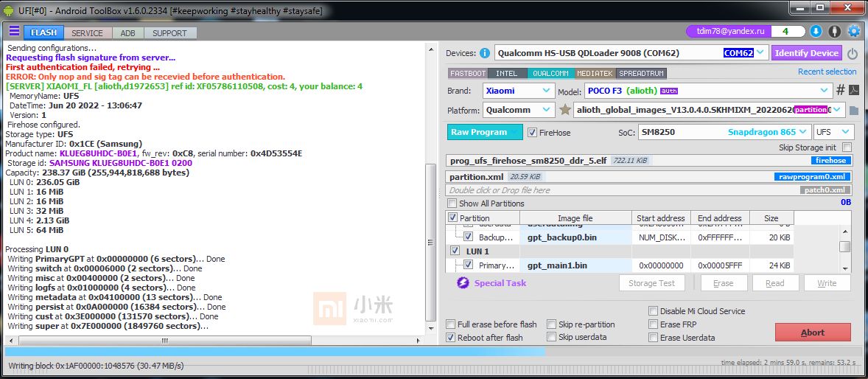Click the flash progress bar

433,351
